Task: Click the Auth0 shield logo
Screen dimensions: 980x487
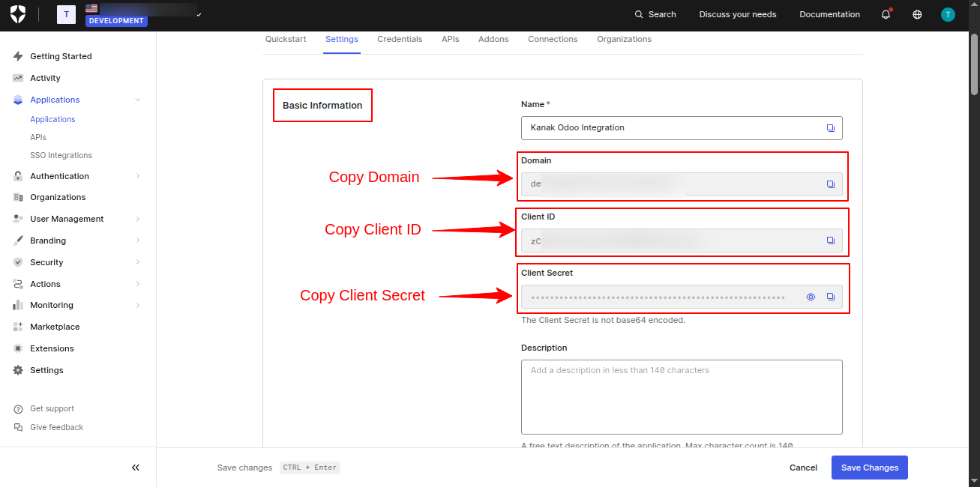Action: (x=17, y=14)
